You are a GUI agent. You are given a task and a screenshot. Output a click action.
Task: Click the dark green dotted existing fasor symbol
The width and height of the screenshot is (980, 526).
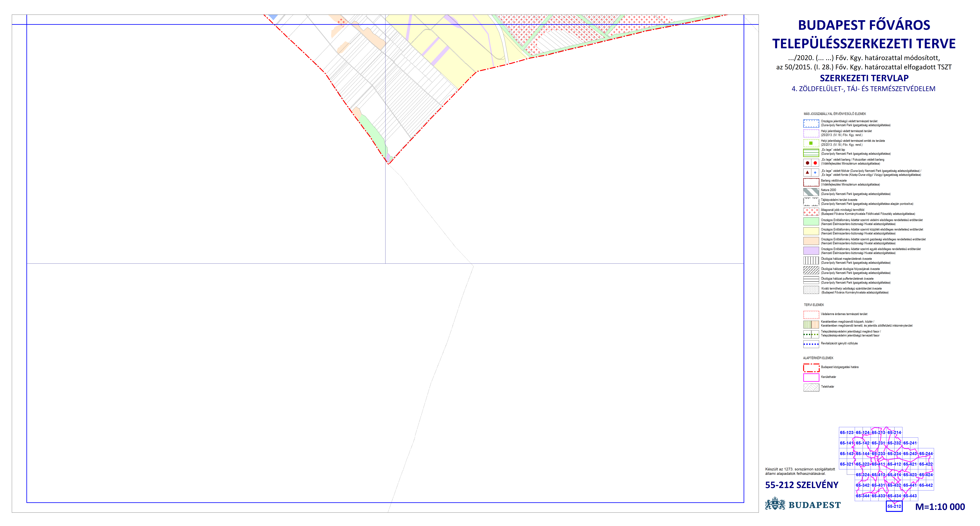[x=807, y=335]
